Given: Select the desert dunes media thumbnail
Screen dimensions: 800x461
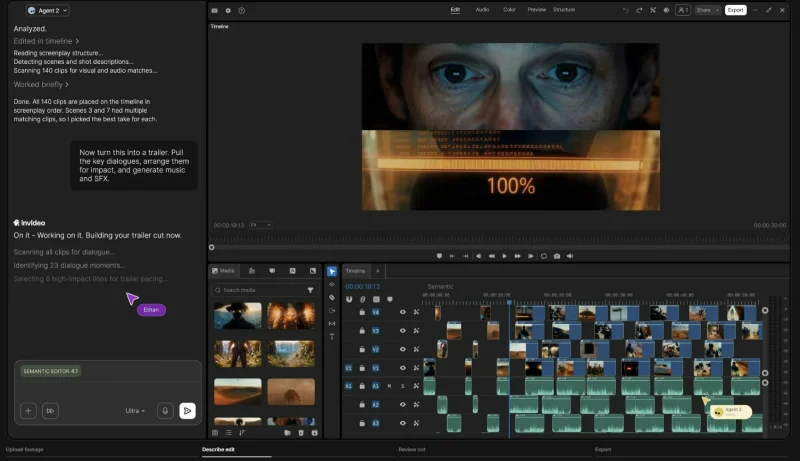Looking at the screenshot, I should tap(238, 391).
